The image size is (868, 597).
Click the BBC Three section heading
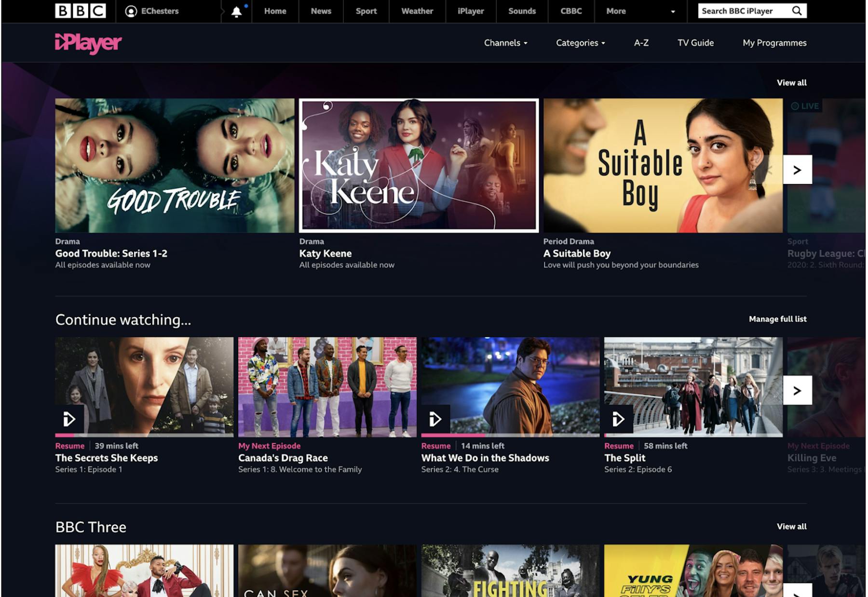[x=91, y=527]
